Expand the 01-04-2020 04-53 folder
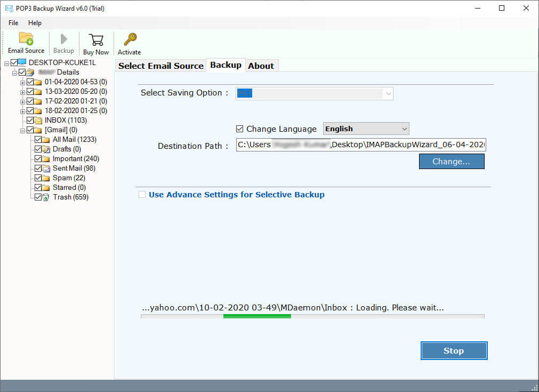The height and width of the screenshot is (392, 539). 23,83
